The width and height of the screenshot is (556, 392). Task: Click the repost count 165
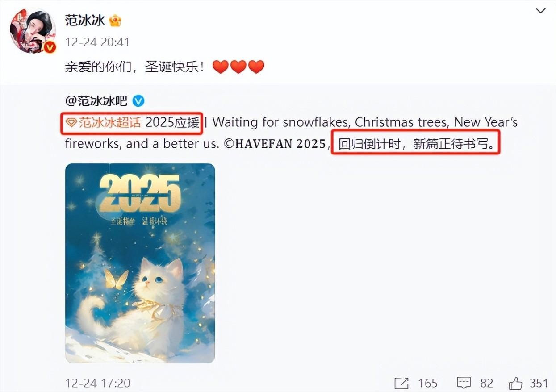tap(428, 383)
